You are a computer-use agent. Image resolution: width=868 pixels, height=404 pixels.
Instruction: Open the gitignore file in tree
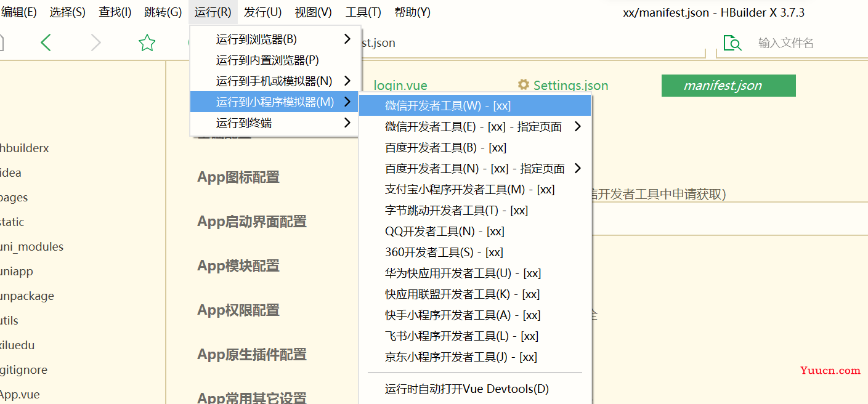click(x=24, y=370)
